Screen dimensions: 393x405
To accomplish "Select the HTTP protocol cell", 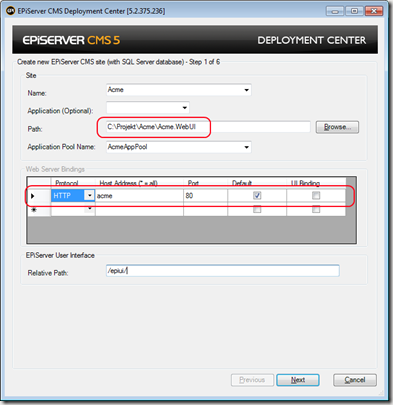I will [x=68, y=196].
